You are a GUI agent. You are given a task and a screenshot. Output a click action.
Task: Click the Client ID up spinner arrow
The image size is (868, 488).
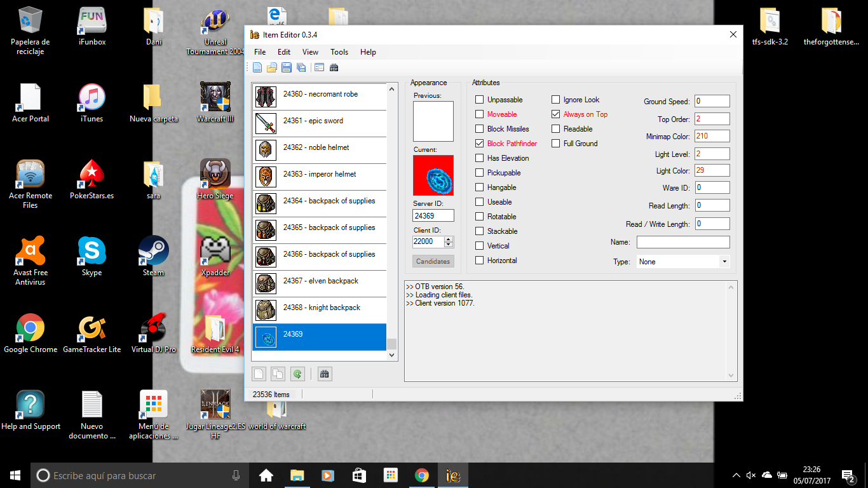tap(449, 239)
